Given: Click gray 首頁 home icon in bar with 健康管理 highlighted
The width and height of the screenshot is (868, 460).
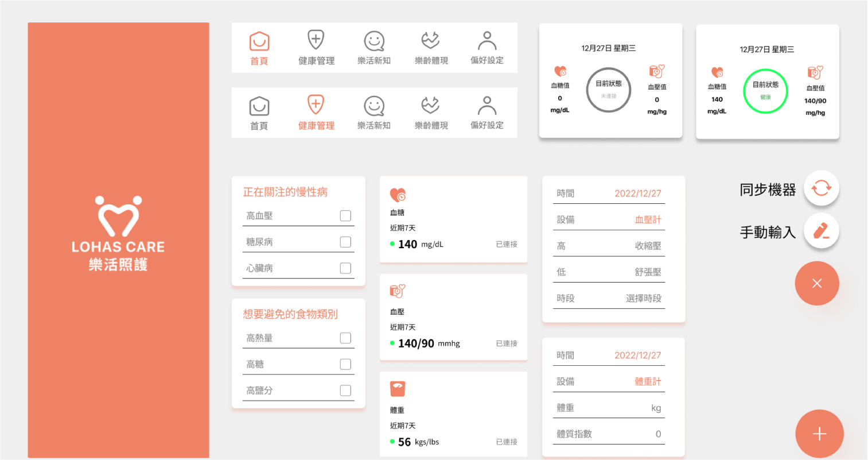Looking at the screenshot, I should [259, 106].
